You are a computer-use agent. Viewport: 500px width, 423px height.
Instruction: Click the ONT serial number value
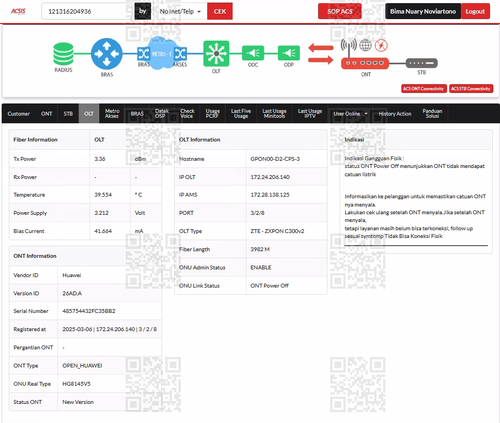[89, 311]
